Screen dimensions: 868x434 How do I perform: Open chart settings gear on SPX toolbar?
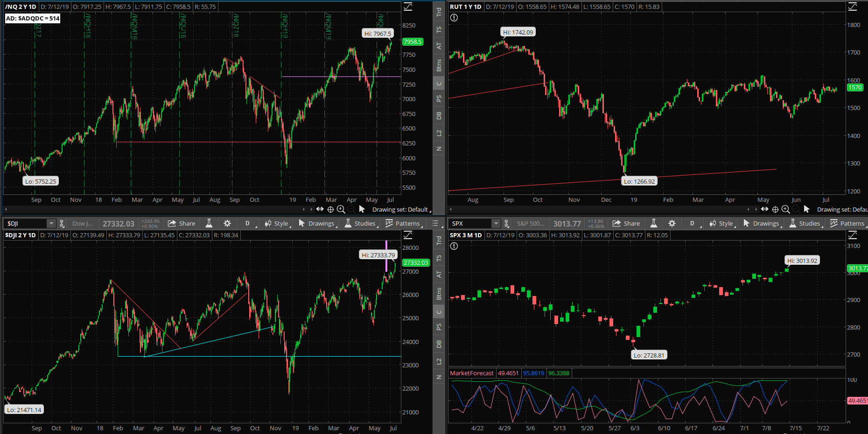click(672, 223)
